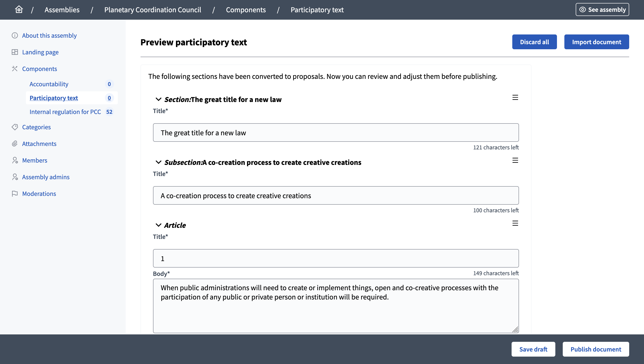Select the Categories tag icon
Image resolution: width=644 pixels, height=364 pixels.
(15, 127)
